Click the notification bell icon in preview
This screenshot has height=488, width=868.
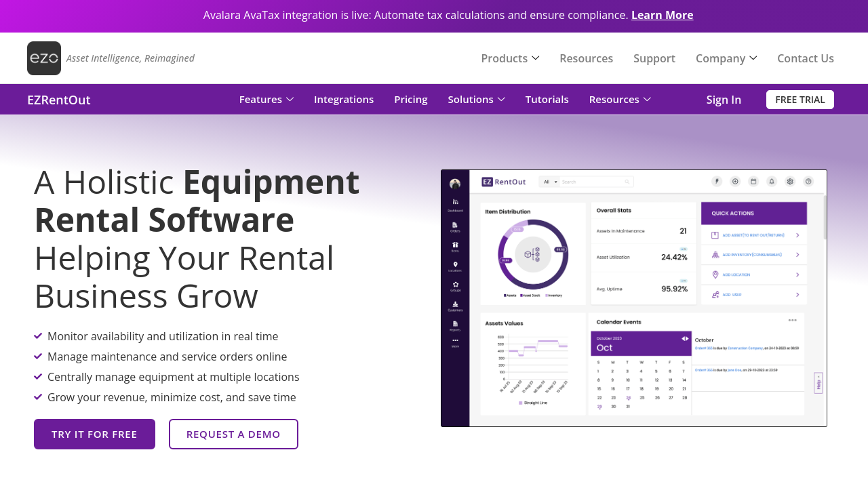772,182
